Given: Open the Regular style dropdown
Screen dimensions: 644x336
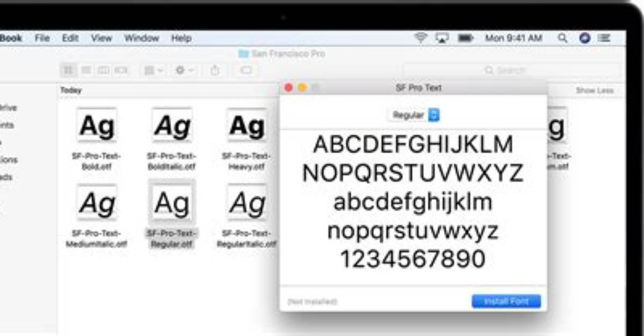Looking at the screenshot, I should pyautogui.click(x=413, y=115).
